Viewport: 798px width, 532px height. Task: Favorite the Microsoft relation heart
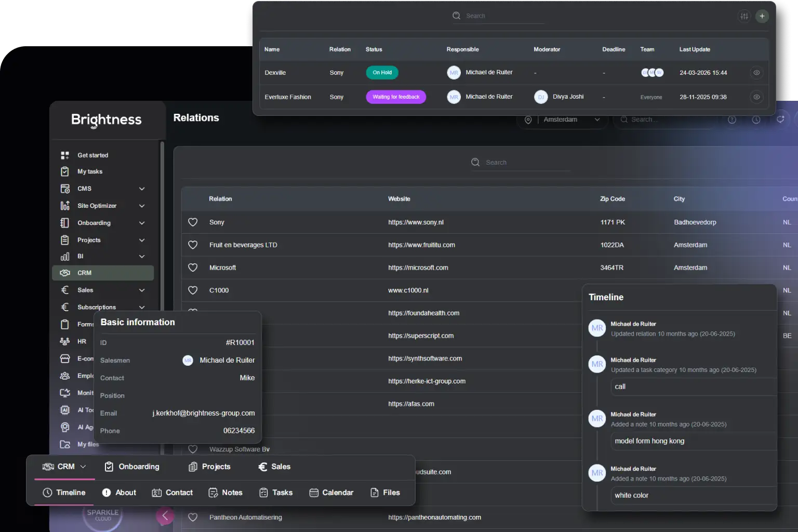point(193,268)
